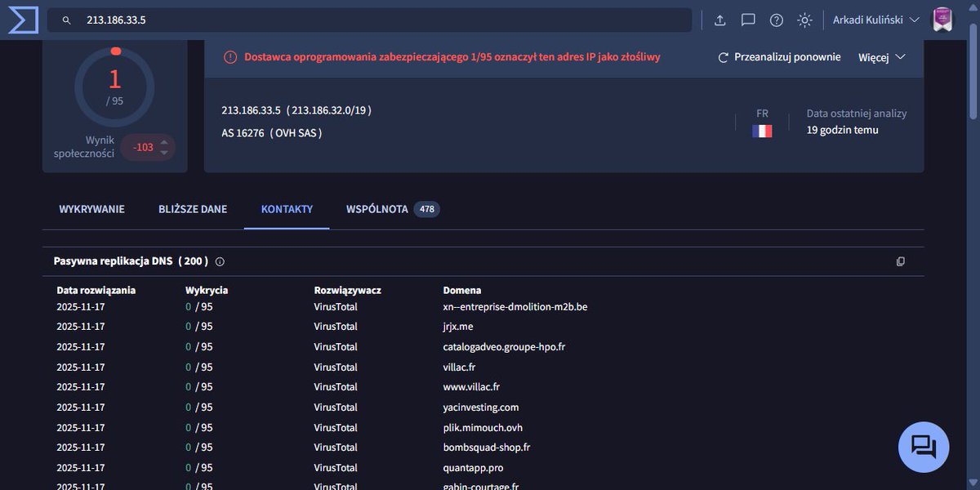Switch to the WYKRYWANIE tab
This screenshot has height=490, width=980.
pos(92,208)
